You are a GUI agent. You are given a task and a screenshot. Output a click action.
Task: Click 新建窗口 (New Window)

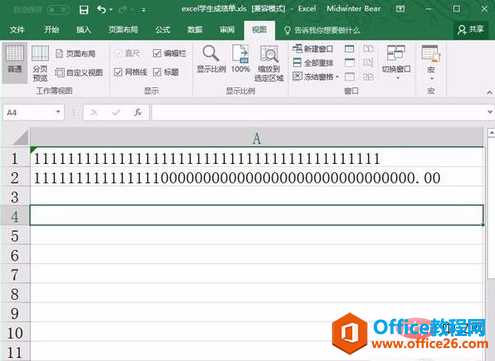click(313, 49)
